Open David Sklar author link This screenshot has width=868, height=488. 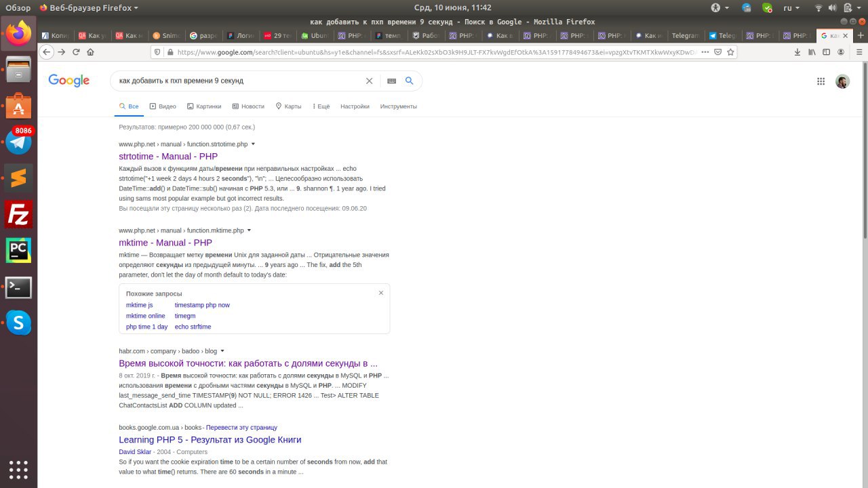[x=135, y=452]
